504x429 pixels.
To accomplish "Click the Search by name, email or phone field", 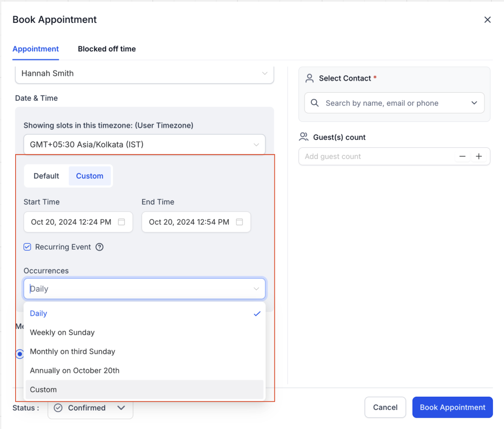I will 395,103.
